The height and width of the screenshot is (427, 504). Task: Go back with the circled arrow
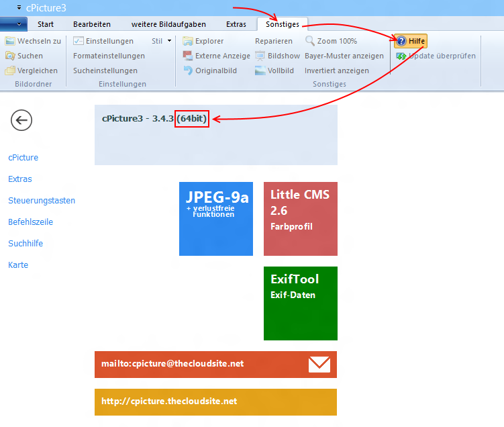point(21,120)
